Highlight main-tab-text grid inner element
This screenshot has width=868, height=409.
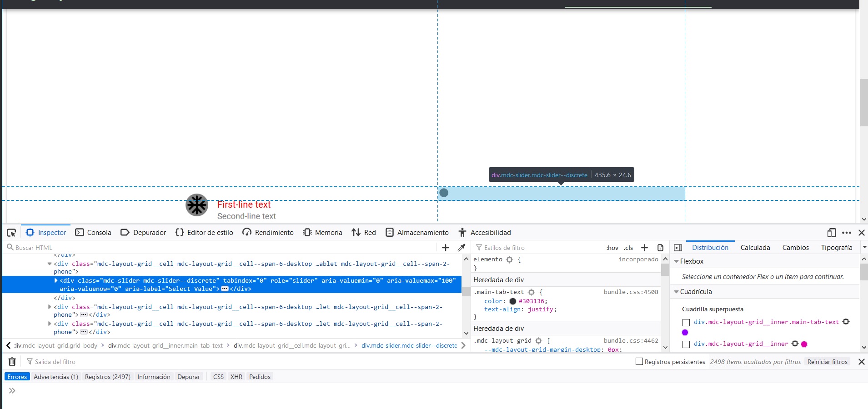pyautogui.click(x=846, y=322)
